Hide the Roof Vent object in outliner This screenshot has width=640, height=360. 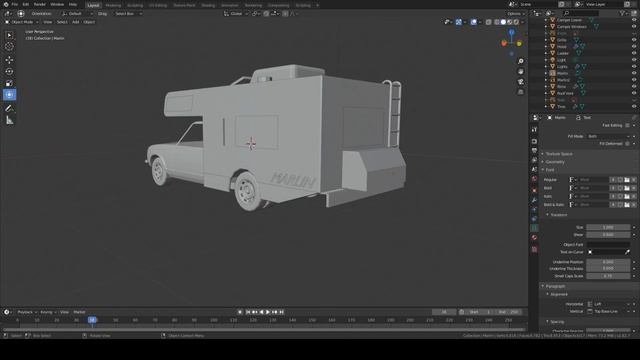634,93
